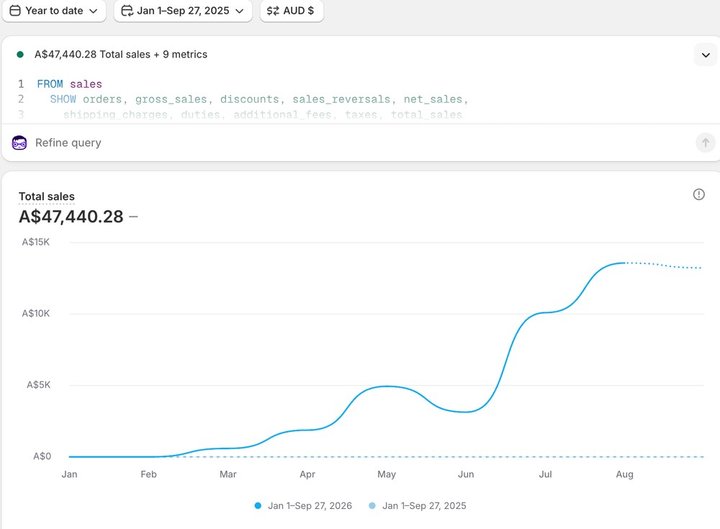Viewport: 720px width, 529px height.
Task: Toggle the Jan 1–Sep 27, 2025 legend series
Action: (417, 506)
